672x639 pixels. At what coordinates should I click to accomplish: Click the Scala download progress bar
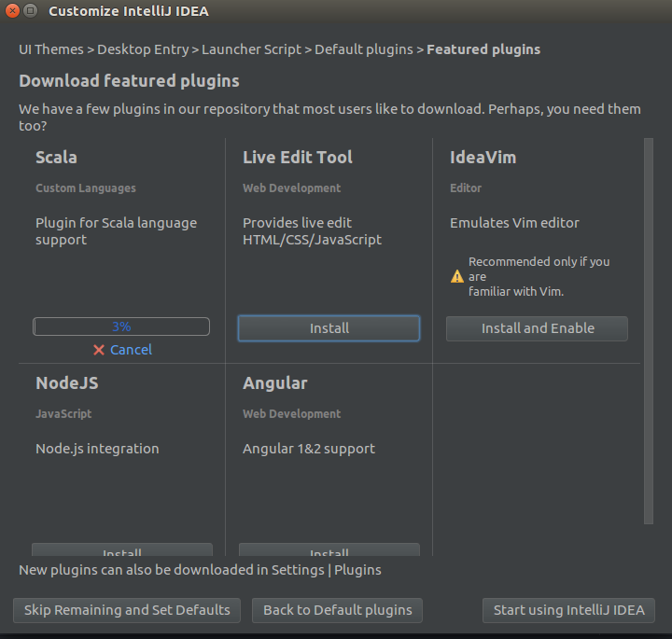coord(121,326)
